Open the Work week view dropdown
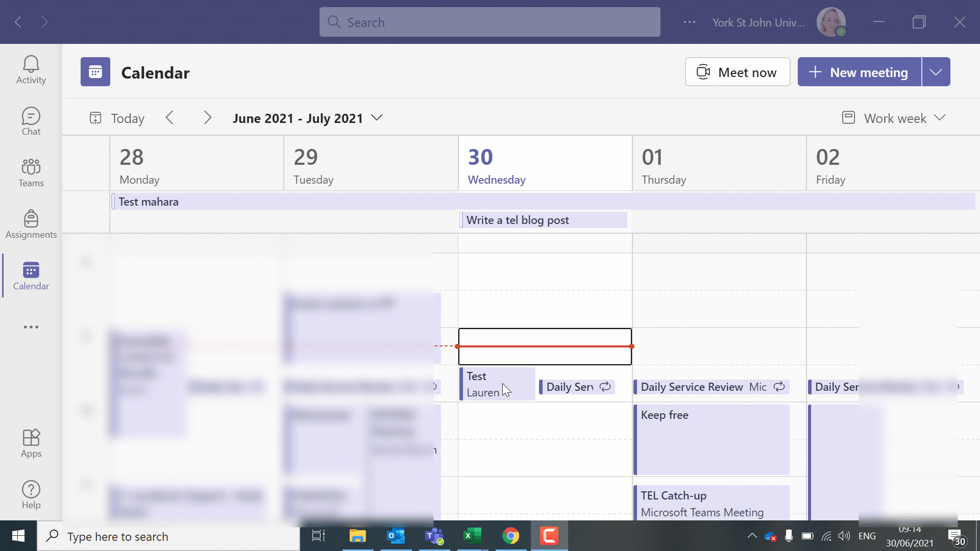 894,118
